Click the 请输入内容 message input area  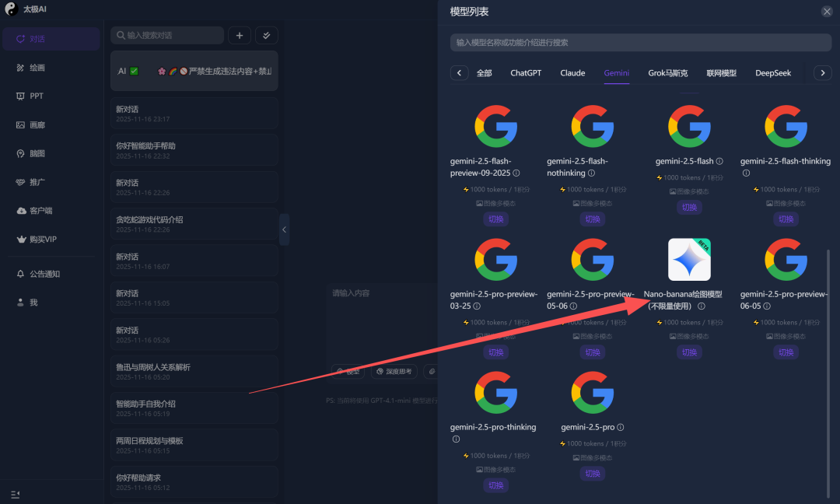pyautogui.click(x=383, y=321)
